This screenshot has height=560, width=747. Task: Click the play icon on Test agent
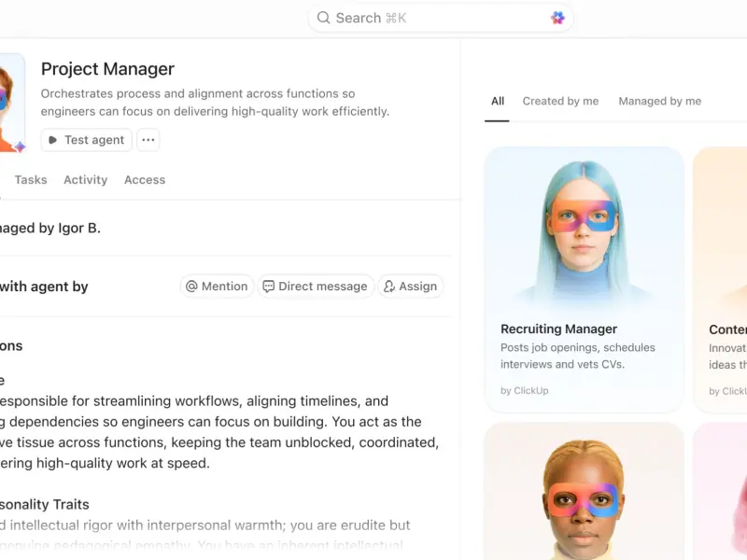point(53,139)
